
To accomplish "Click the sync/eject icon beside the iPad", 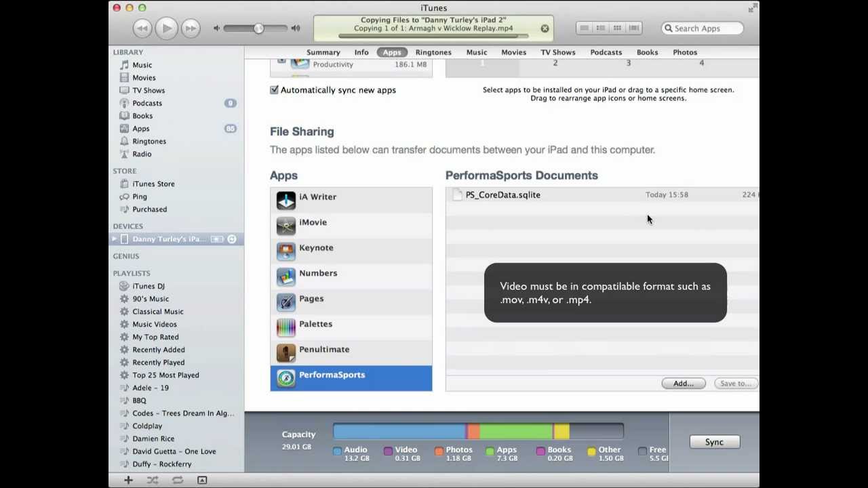I will pos(232,239).
